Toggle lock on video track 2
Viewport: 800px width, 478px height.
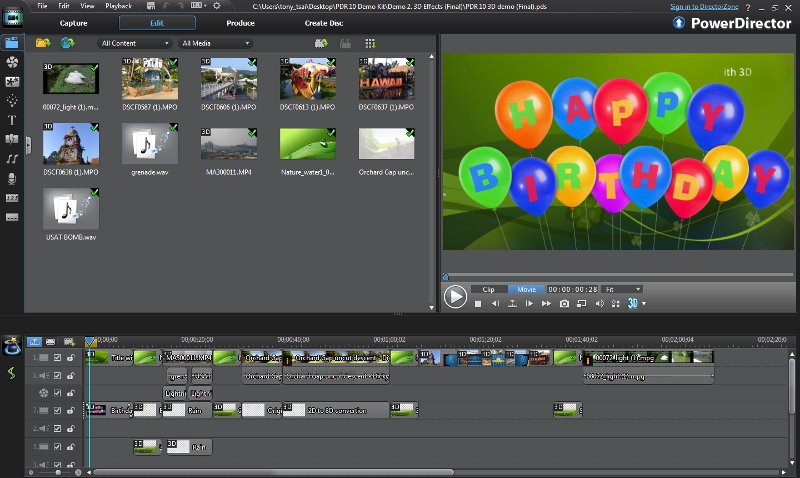coord(70,409)
